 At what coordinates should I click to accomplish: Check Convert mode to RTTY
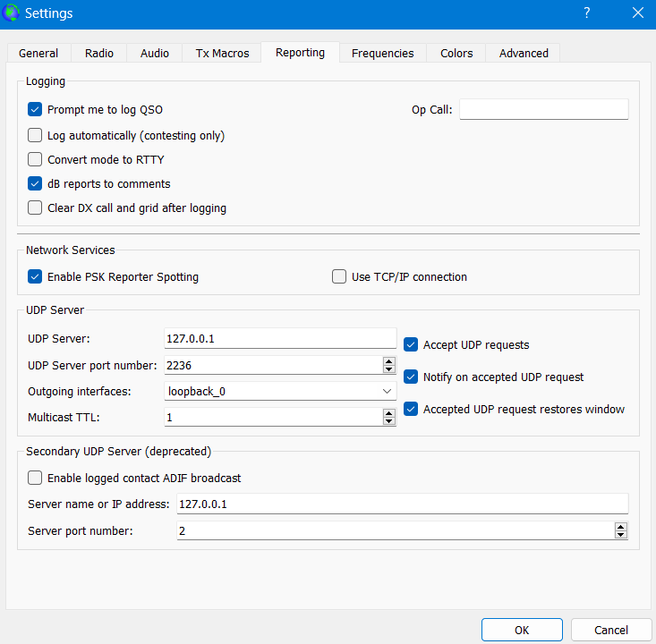(x=35, y=159)
